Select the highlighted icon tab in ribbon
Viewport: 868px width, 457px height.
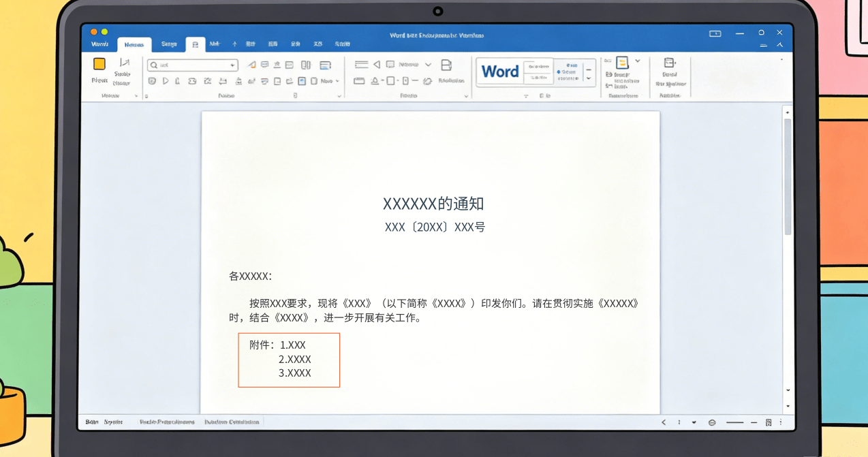195,45
